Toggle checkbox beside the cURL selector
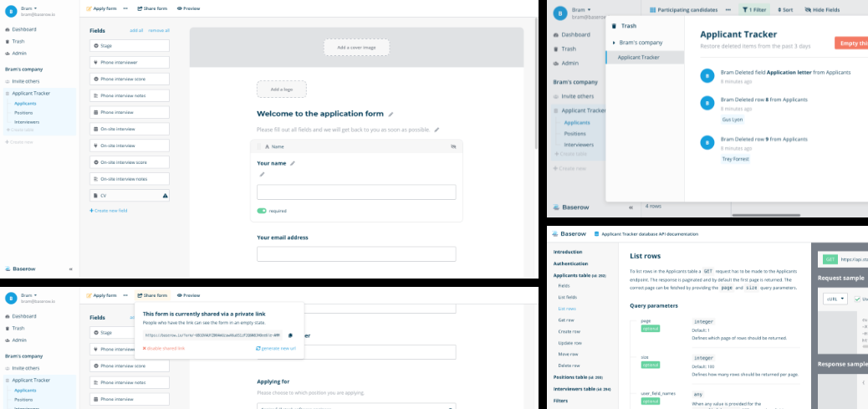Screen dimensions: 868x409 856,299
